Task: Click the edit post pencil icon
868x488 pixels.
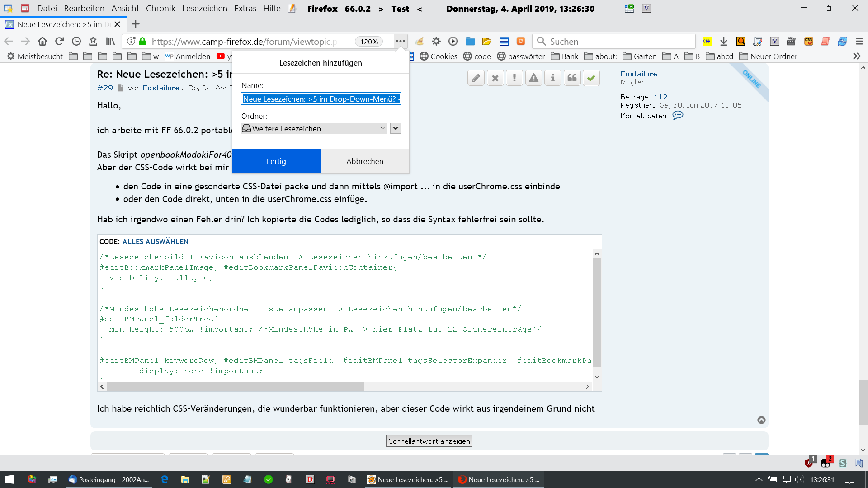Action: [476, 78]
